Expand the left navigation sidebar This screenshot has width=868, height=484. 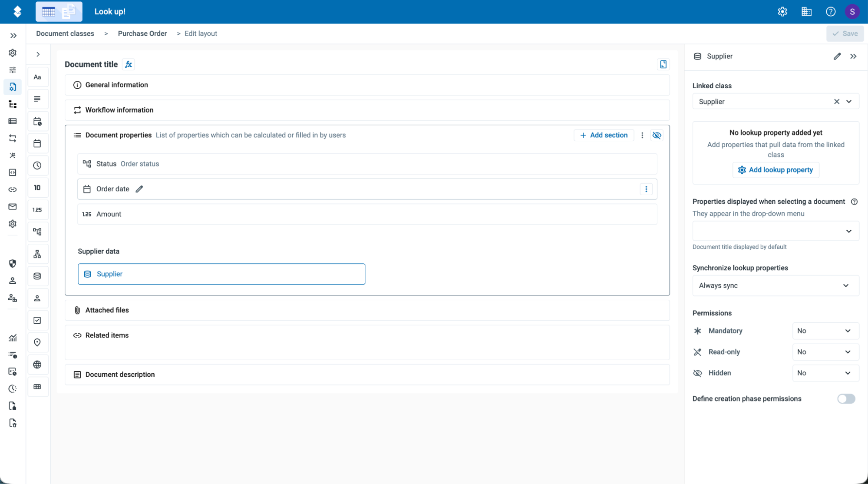click(13, 36)
